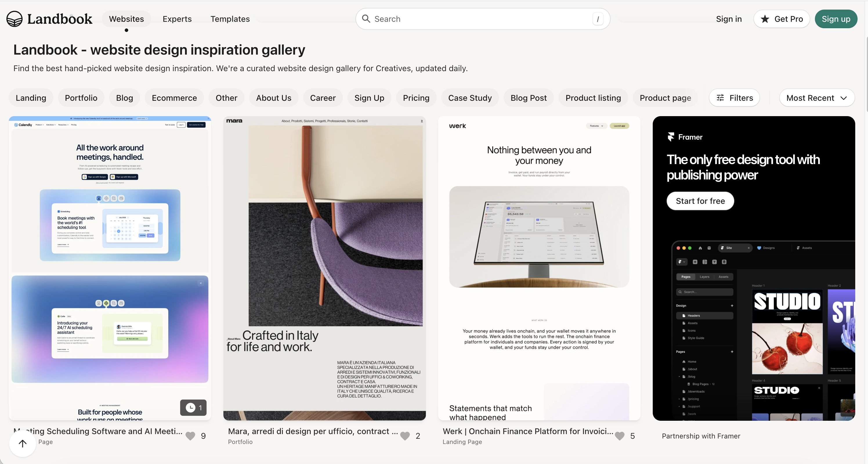Image resolution: width=868 pixels, height=464 pixels.
Task: Click the search magnifier icon
Action: [366, 19]
